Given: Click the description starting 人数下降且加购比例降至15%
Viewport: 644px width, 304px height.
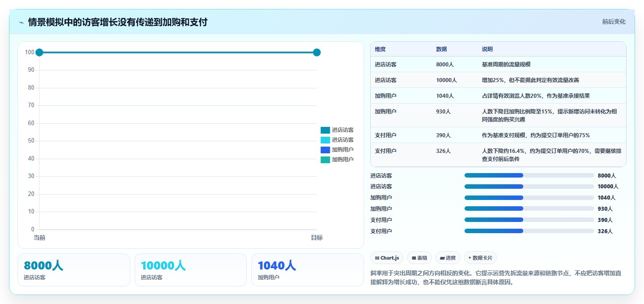Looking at the screenshot, I should [549, 116].
